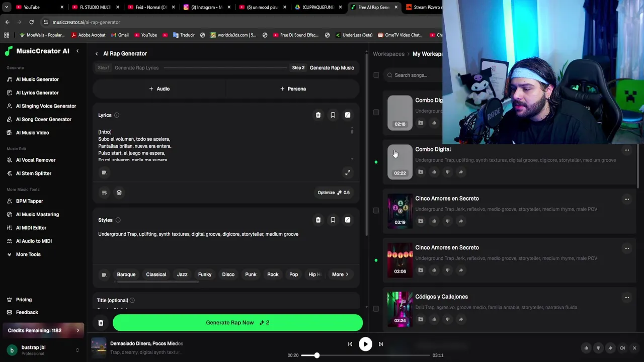The image size is (644, 362).
Task: Show Lyrics info tooltip icon
Action: [116, 115]
